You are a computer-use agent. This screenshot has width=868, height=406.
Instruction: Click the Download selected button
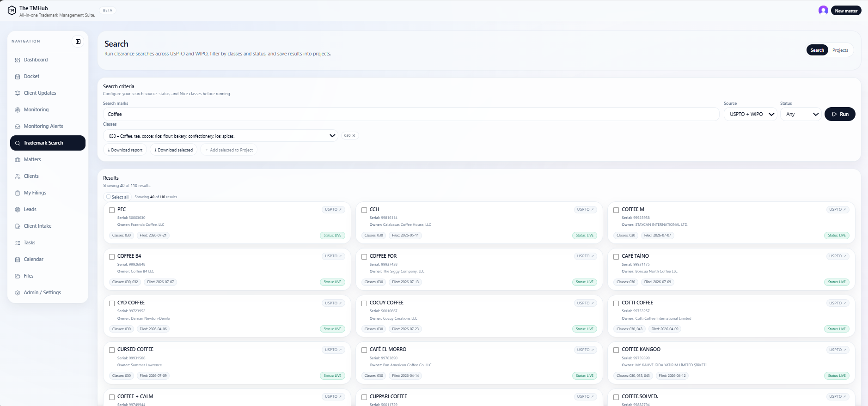[x=173, y=150]
